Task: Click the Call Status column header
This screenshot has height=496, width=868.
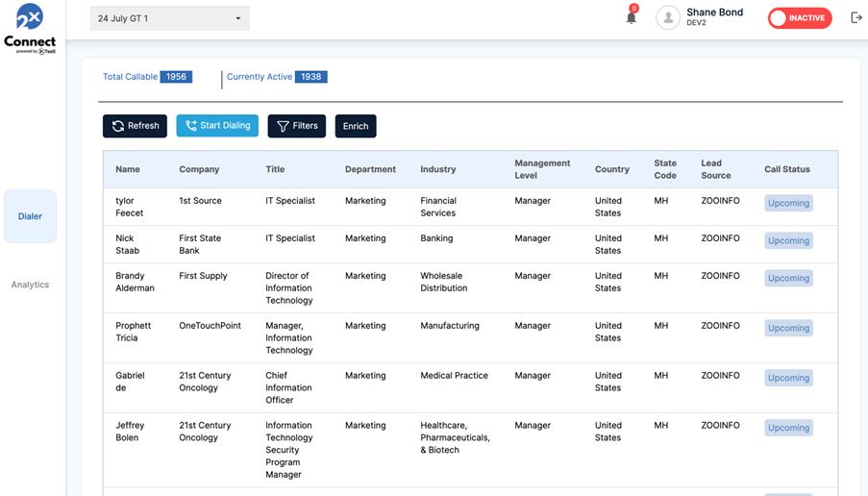Action: coord(786,169)
